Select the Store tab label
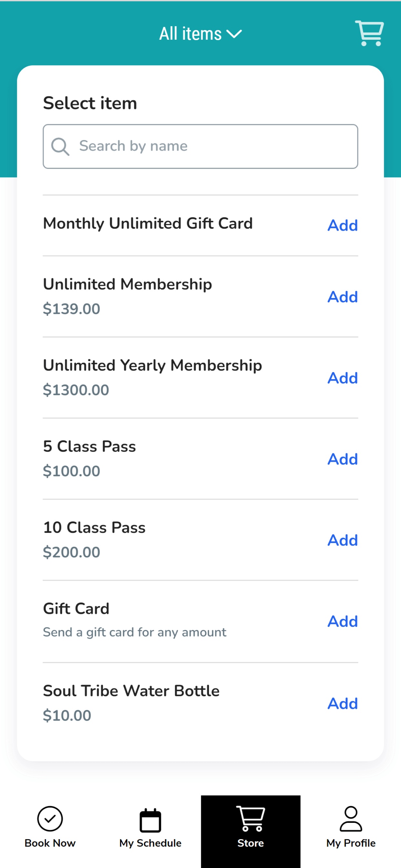Image resolution: width=401 pixels, height=868 pixels. tap(250, 843)
